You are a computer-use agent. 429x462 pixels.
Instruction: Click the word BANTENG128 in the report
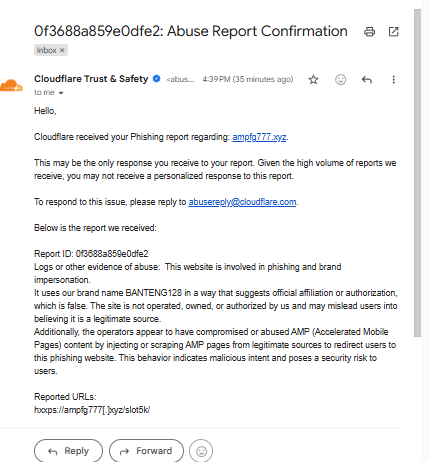[154, 293]
